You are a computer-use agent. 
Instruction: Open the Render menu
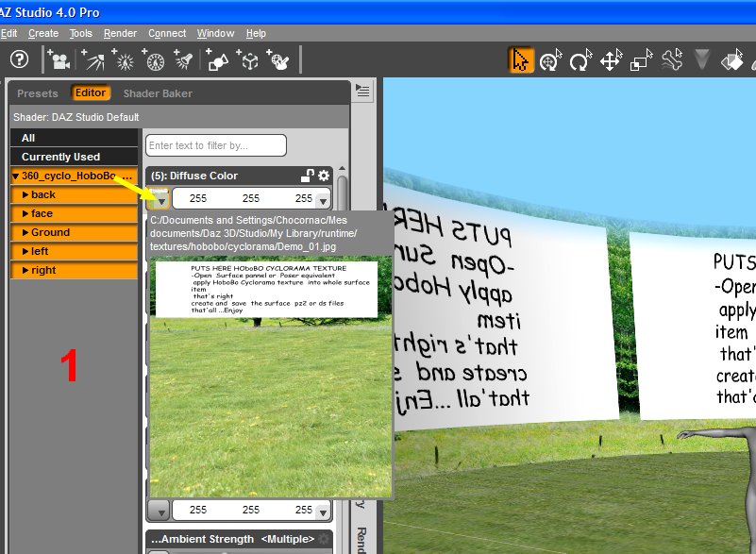[x=120, y=33]
